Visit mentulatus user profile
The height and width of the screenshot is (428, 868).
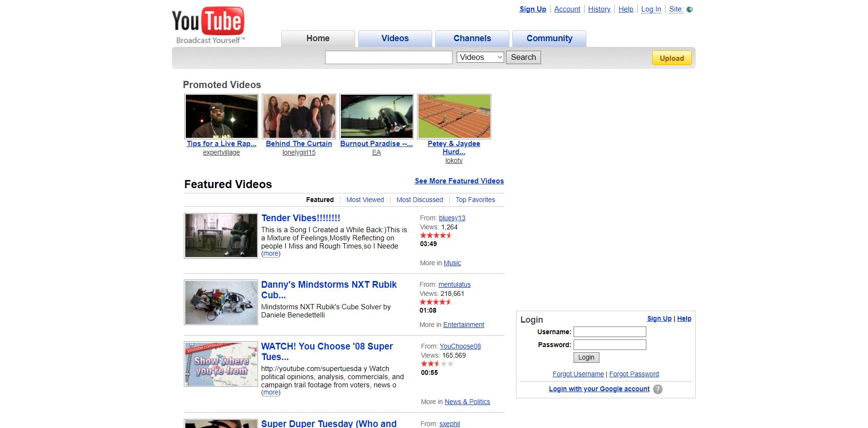click(454, 284)
